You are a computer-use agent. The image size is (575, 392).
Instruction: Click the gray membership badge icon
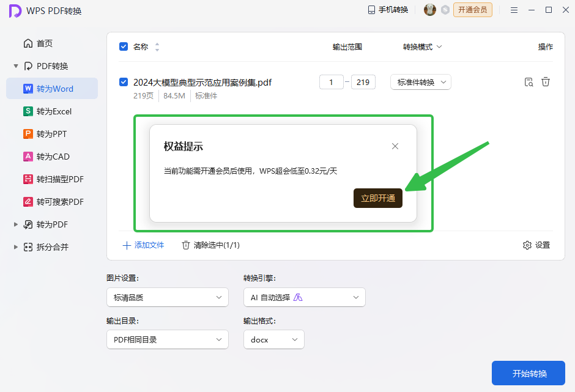(445, 10)
